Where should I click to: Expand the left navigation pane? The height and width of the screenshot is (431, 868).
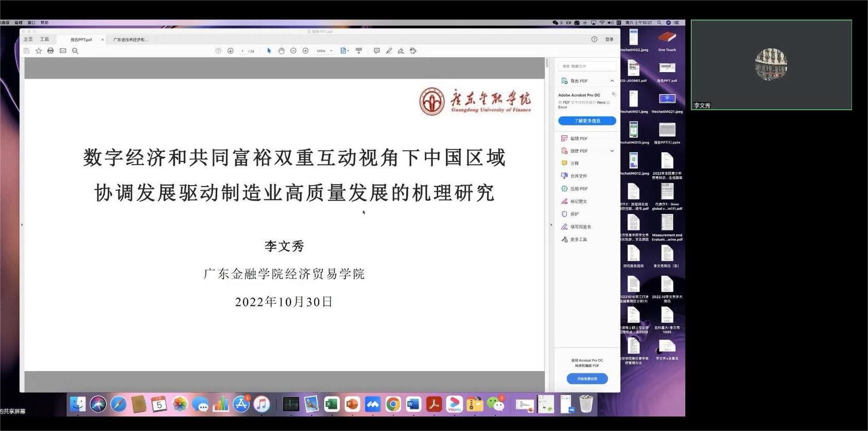[22, 225]
